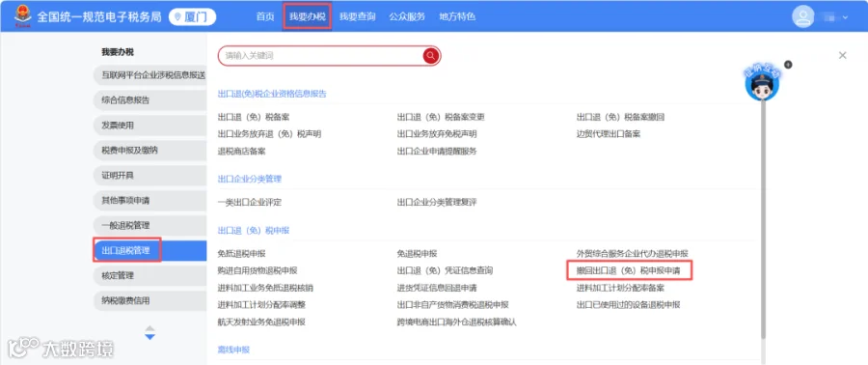Switch to the 我要查询 tab
The image size is (868, 365).
[357, 16]
